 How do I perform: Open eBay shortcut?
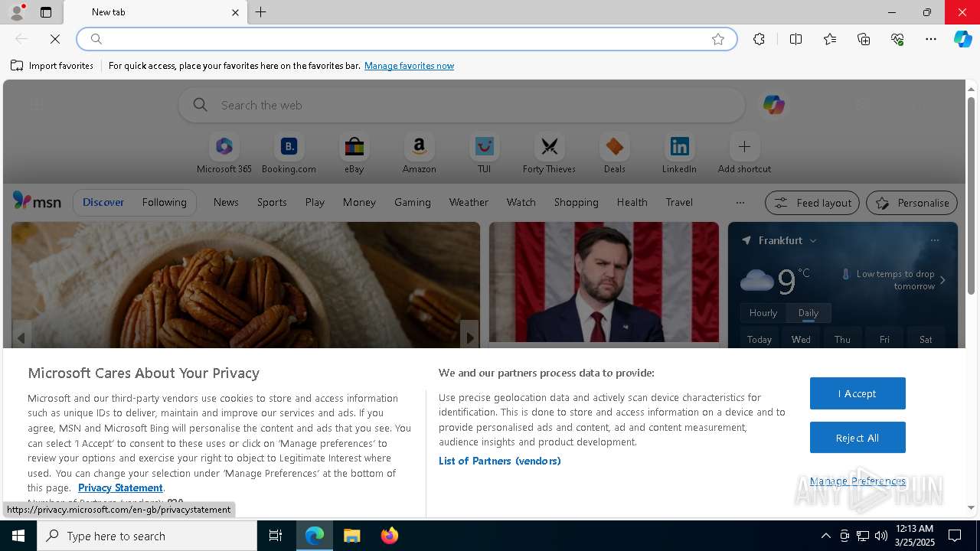[x=354, y=153]
